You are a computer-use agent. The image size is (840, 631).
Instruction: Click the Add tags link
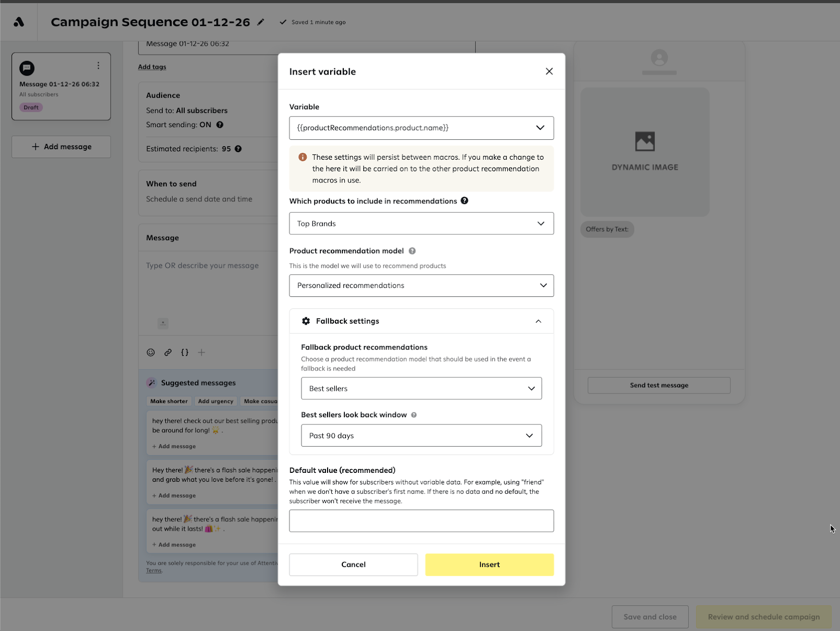[152, 67]
